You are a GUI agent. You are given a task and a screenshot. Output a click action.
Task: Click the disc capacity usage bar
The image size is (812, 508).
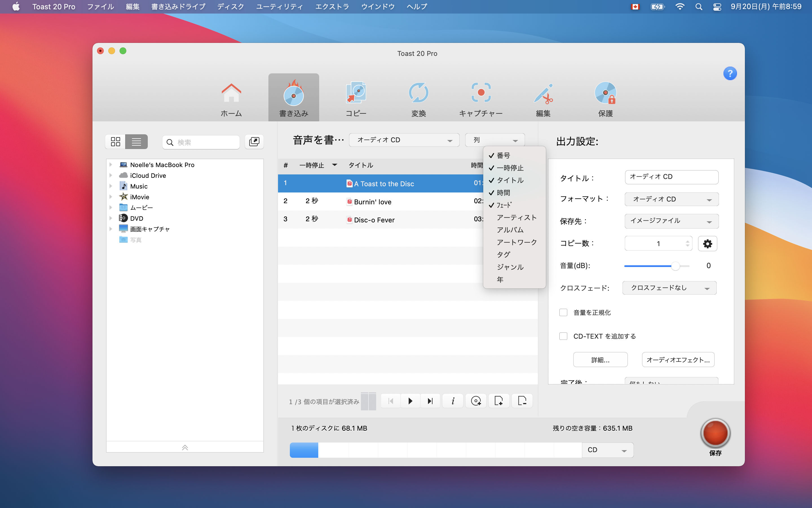[436, 450]
